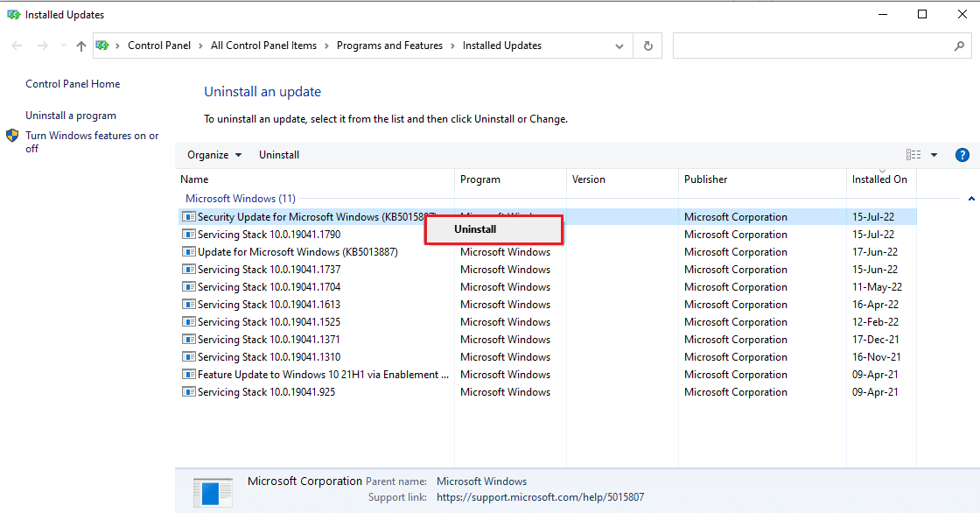Select Servicing Stack 10.0.19041.1371 name
The width and height of the screenshot is (980, 513).
[269, 340]
